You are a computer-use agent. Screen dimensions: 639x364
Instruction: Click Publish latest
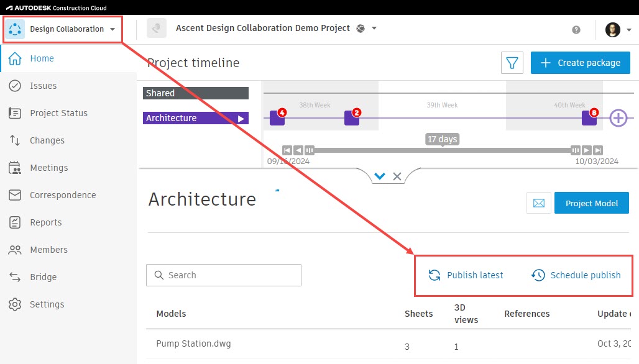point(466,275)
